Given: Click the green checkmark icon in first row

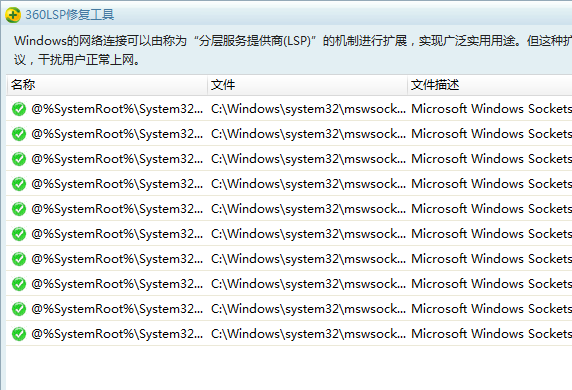Looking at the screenshot, I should [19, 109].
